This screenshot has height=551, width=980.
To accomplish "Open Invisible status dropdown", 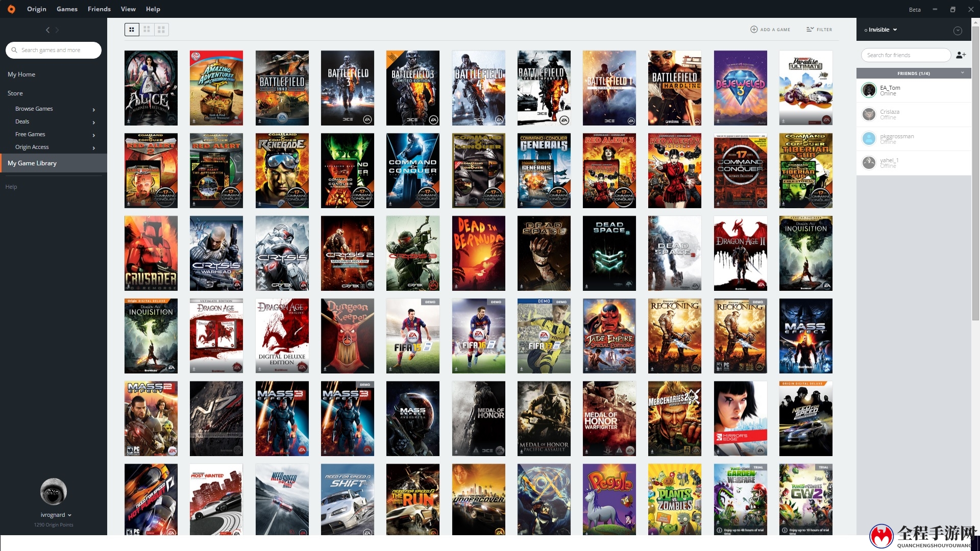I will (x=880, y=30).
